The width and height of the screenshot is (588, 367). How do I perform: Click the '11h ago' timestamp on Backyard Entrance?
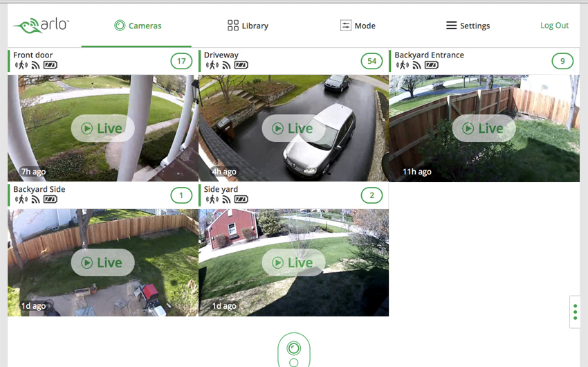tap(417, 172)
